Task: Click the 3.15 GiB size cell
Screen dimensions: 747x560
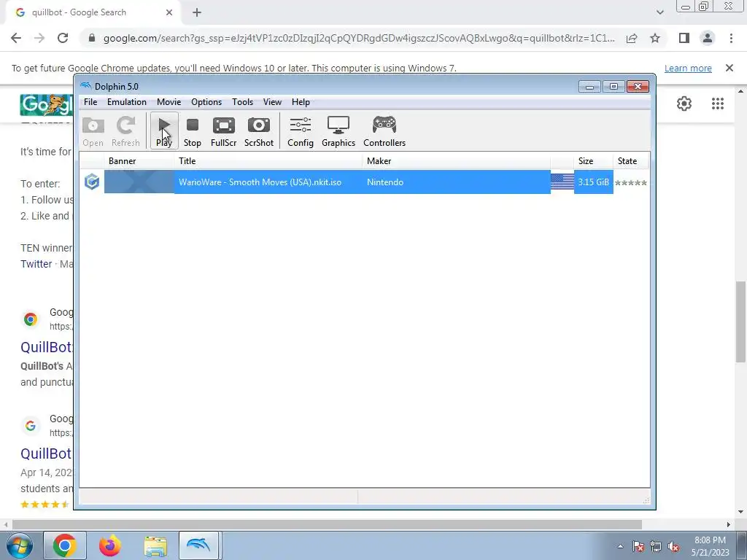Action: click(593, 182)
